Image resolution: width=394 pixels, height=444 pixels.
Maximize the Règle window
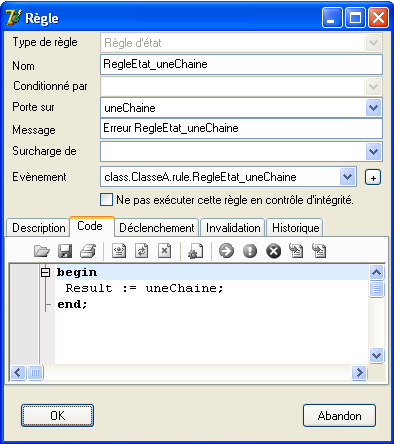coord(355,18)
